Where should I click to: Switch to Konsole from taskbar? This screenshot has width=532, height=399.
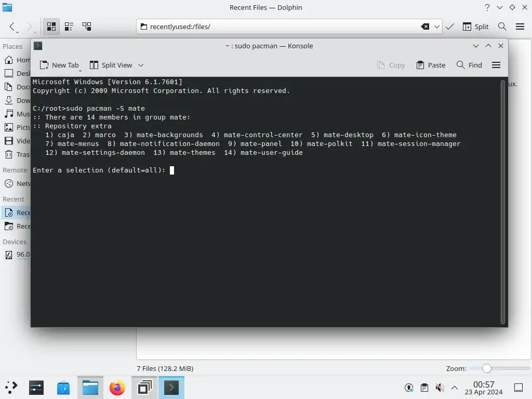(171, 388)
